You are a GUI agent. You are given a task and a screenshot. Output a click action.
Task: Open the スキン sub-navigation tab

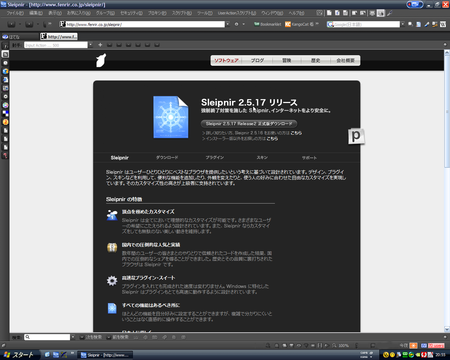262,157
